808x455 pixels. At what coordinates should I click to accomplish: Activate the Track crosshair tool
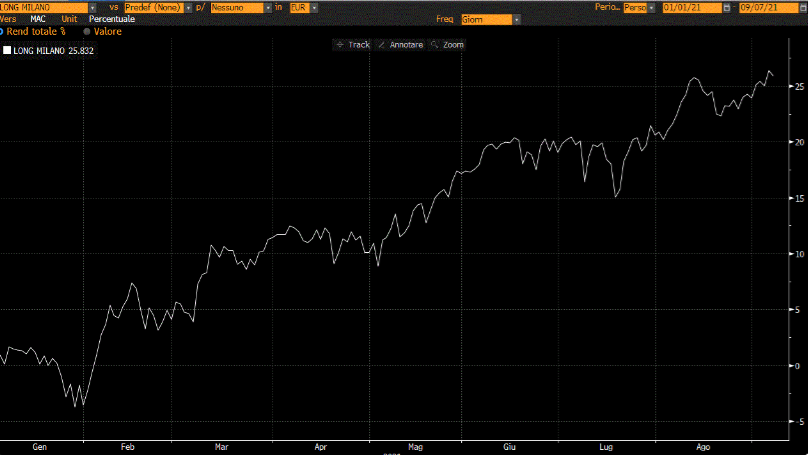[x=353, y=45]
